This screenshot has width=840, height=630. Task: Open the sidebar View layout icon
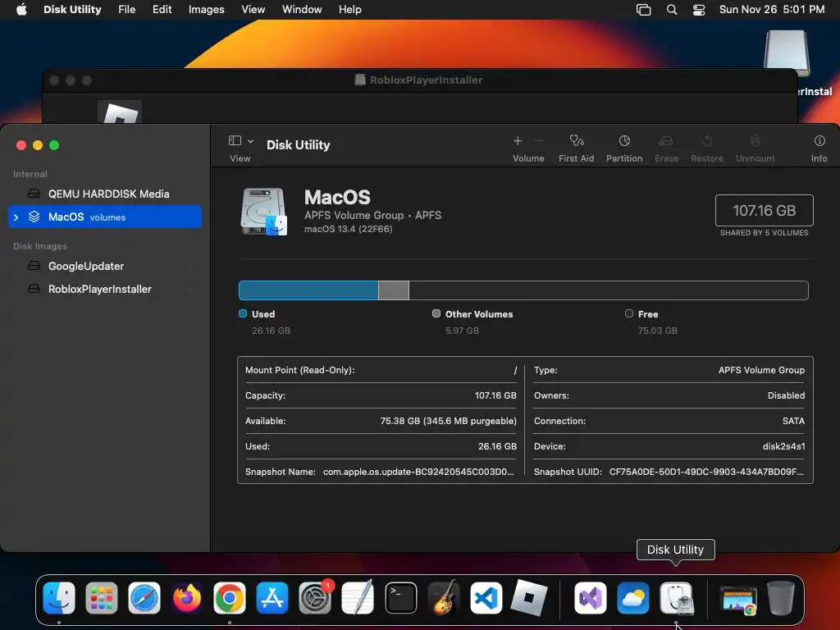tap(235, 140)
